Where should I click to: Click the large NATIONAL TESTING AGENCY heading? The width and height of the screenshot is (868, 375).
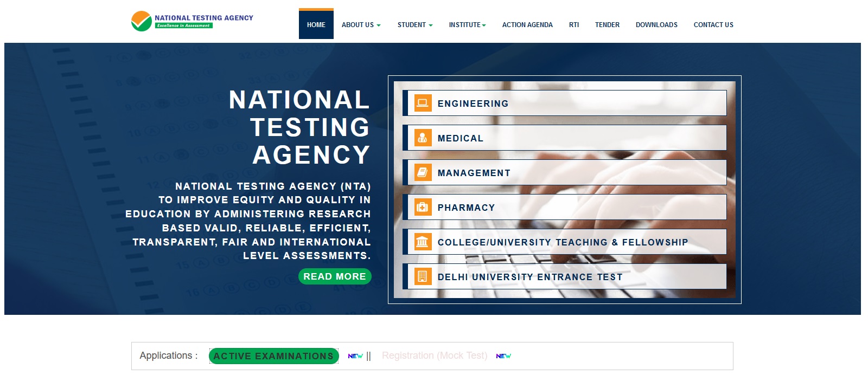(x=299, y=127)
